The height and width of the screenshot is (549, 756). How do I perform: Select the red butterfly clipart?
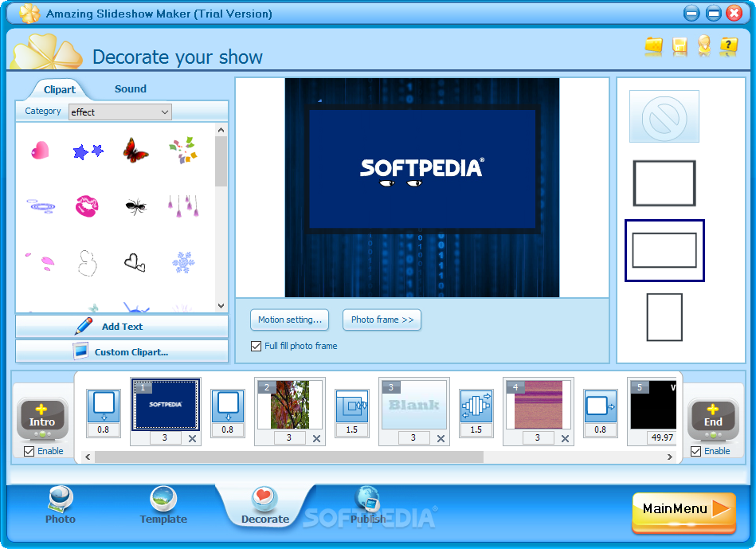[135, 150]
